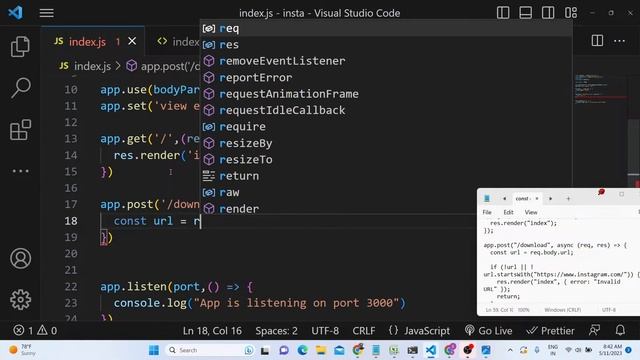
Task: Open Edit menu in Notepad window
Action: pyautogui.click(x=508, y=212)
